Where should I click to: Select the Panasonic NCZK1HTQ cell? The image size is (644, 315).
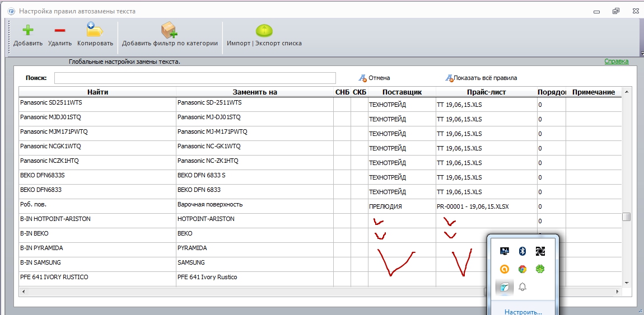click(x=98, y=162)
